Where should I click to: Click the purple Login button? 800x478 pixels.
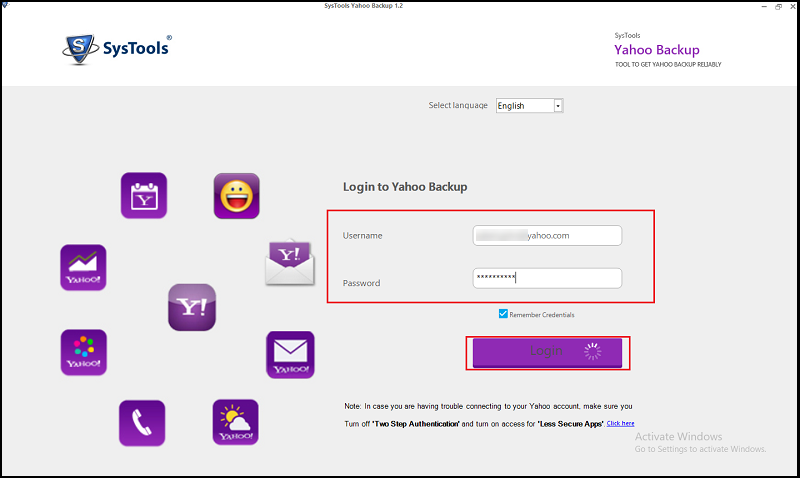pyautogui.click(x=547, y=353)
